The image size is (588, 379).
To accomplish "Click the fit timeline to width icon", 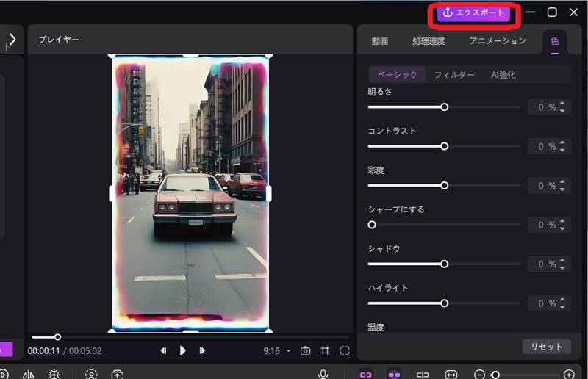I will coord(451,374).
